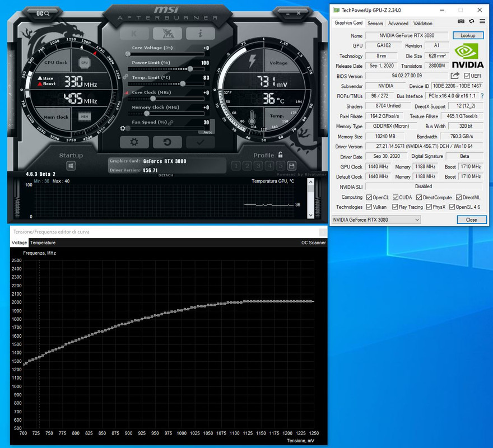Toggle Vulkan checkbox
The width and height of the screenshot is (493, 448).
click(369, 207)
